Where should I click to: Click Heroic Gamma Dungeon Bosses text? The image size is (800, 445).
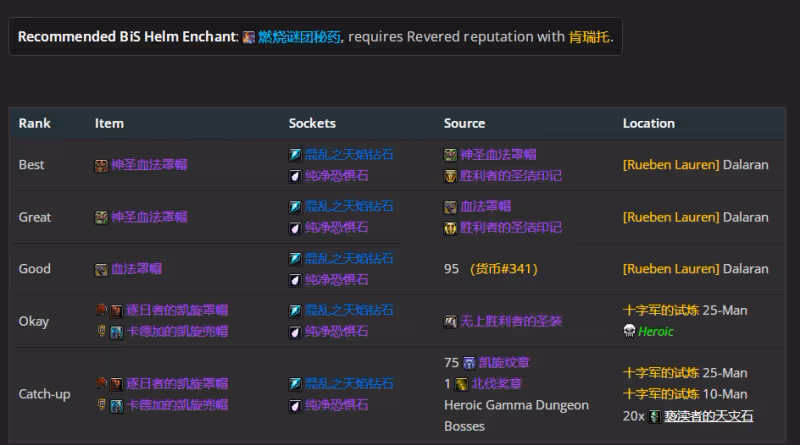[x=516, y=415]
